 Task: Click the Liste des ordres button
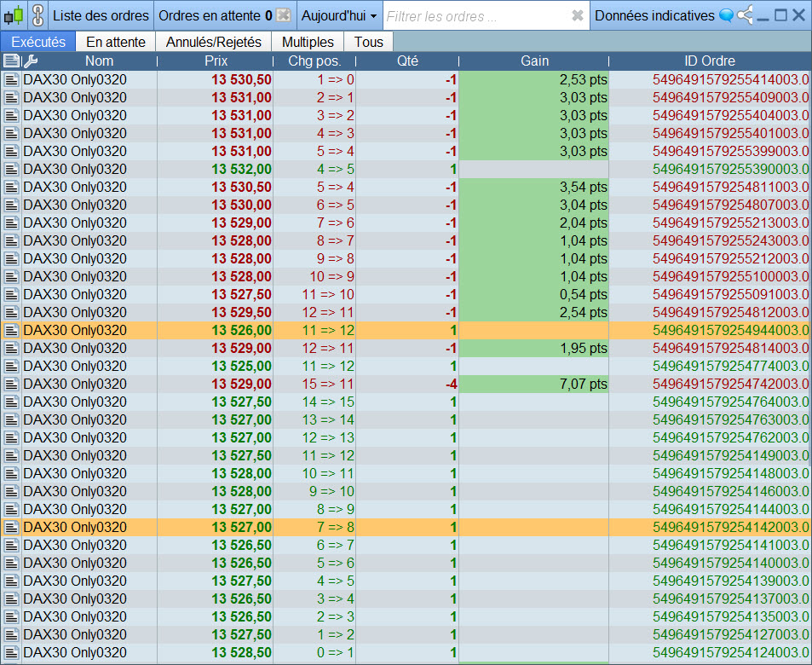coord(101,15)
